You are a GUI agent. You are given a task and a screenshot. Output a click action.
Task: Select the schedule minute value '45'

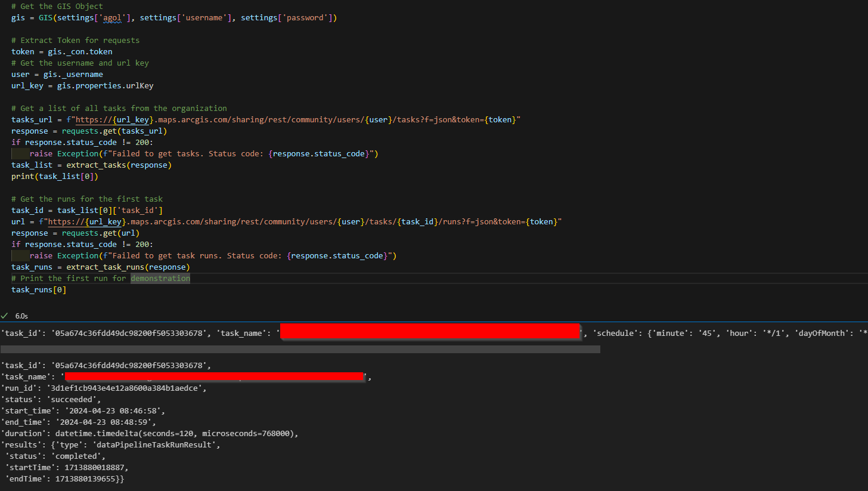[x=707, y=332]
